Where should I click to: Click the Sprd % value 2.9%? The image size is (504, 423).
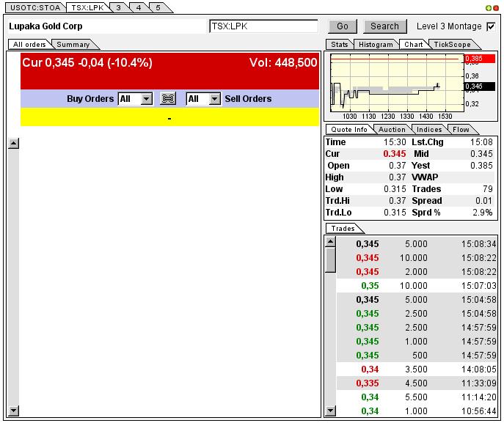483,213
